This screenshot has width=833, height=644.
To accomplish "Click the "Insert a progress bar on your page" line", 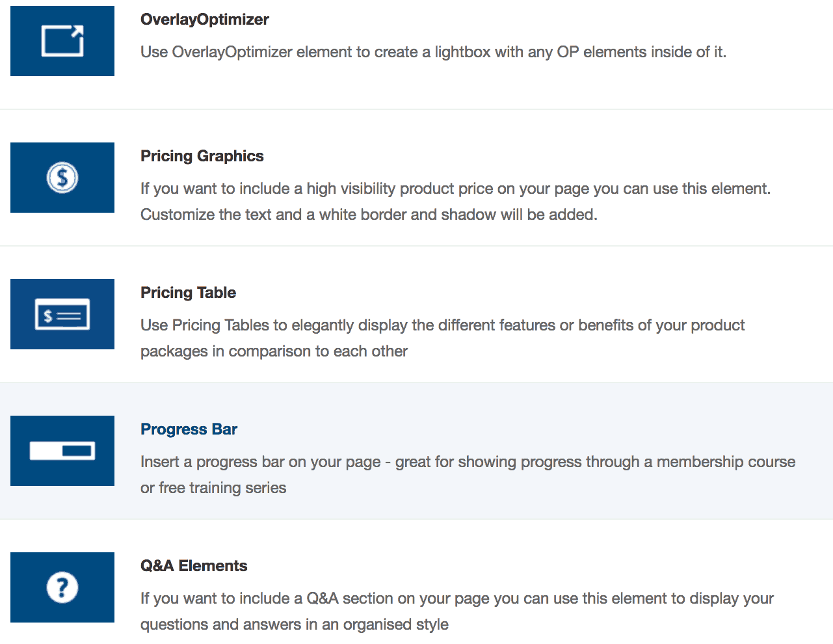I will [x=468, y=462].
